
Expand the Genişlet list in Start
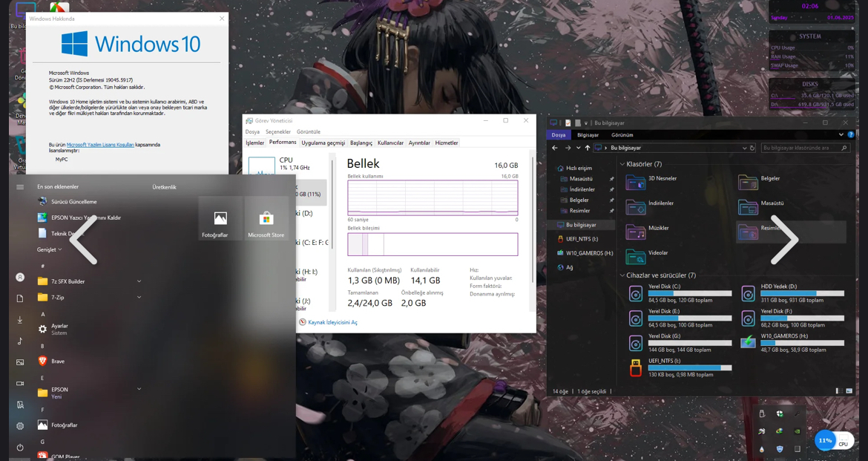[49, 250]
